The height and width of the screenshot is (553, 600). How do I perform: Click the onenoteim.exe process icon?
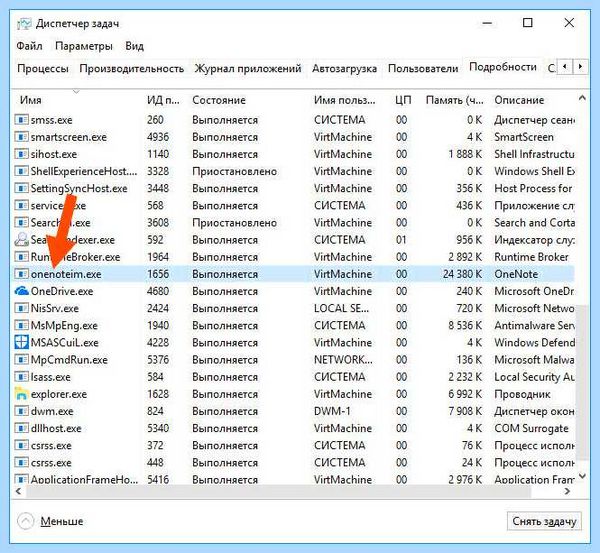21,274
